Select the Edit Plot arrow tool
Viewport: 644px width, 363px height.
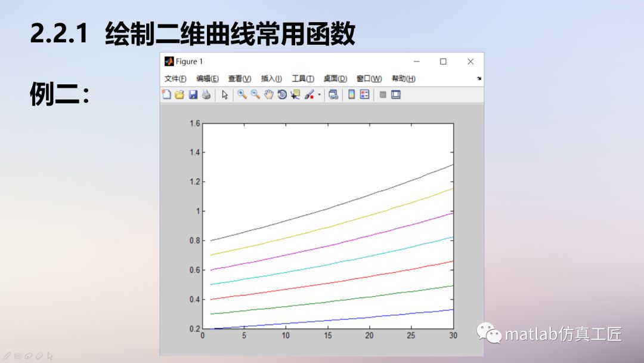[x=225, y=94]
